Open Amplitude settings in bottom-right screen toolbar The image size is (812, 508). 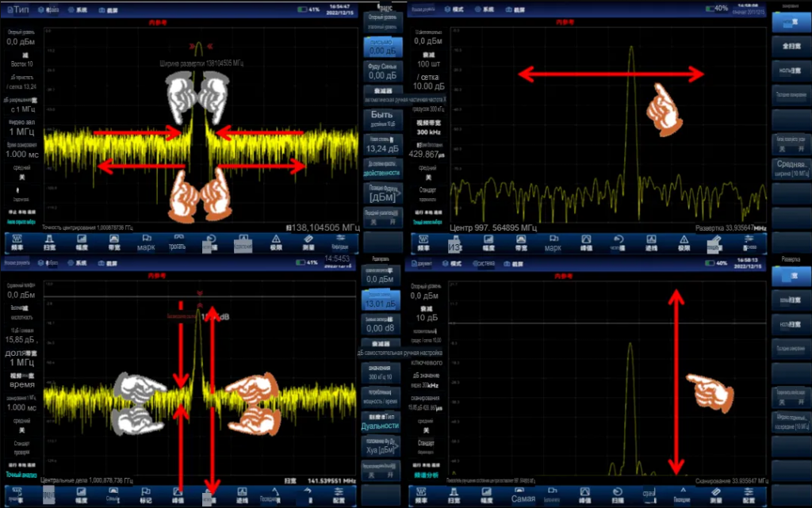tap(487, 495)
